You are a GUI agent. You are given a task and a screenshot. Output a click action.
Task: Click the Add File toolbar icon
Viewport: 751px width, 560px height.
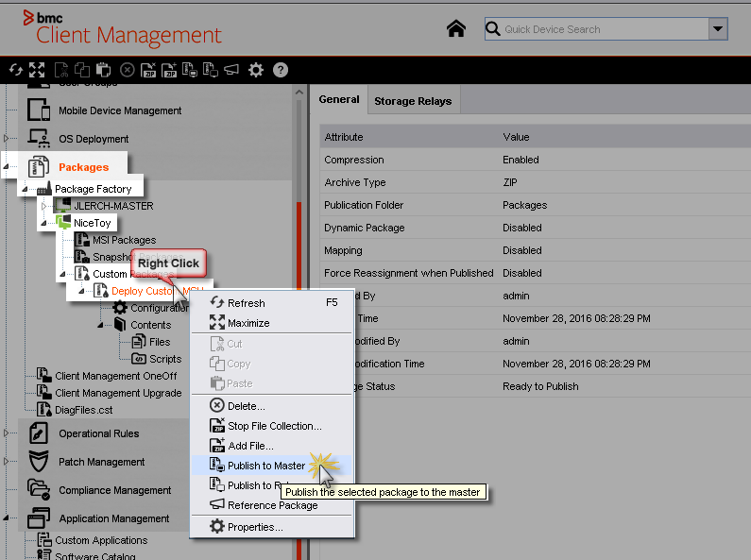point(169,71)
